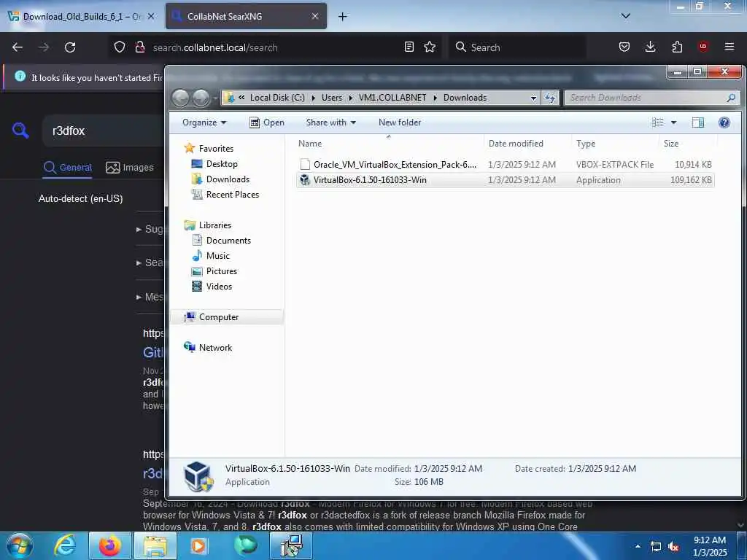This screenshot has height=560, width=747.
Task: Open Windows Start menu orb
Action: click(19, 545)
